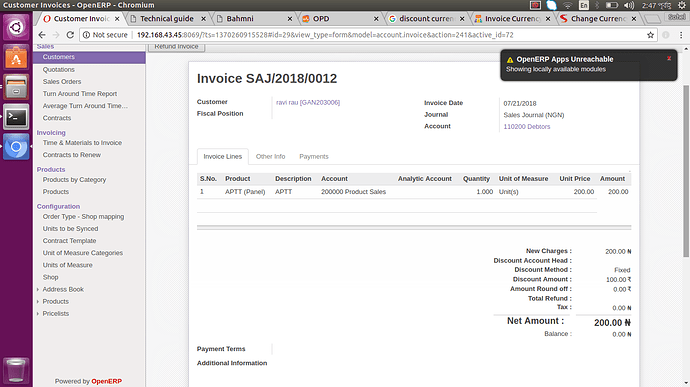The image size is (690, 387).
Task: Open the Quotations sidebar item
Action: [59, 70]
